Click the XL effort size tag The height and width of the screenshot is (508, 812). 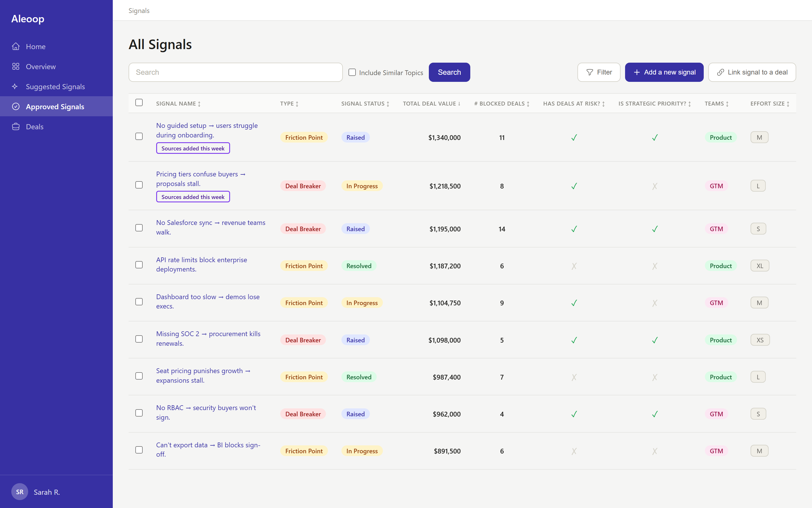tap(760, 266)
